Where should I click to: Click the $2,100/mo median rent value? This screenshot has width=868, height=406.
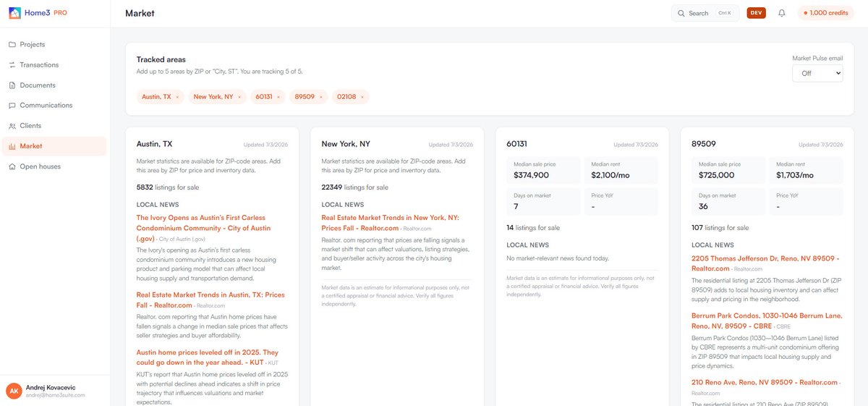click(x=610, y=175)
